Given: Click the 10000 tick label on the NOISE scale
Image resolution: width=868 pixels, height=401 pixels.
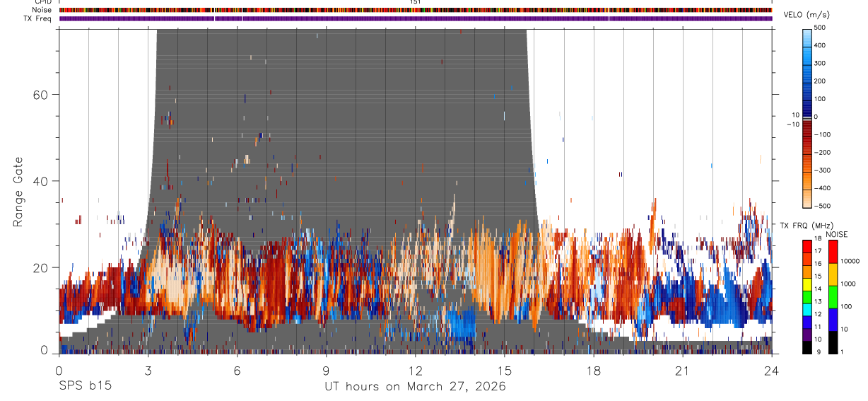Looking at the screenshot, I should 850,262.
